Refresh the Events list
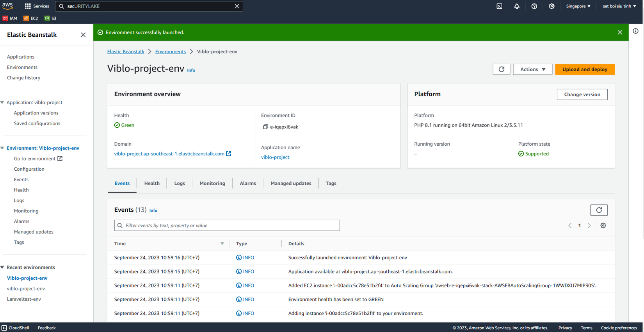 click(599, 210)
